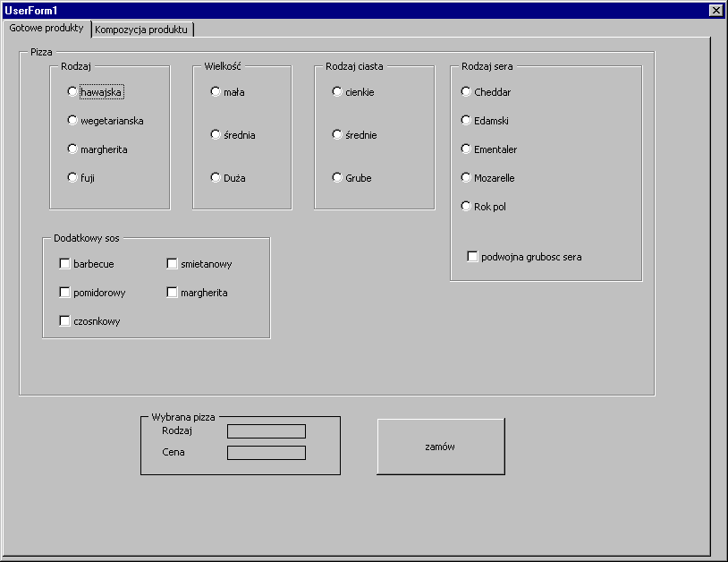
Task: Select Cheddar cheese radio button
Action: [466, 91]
